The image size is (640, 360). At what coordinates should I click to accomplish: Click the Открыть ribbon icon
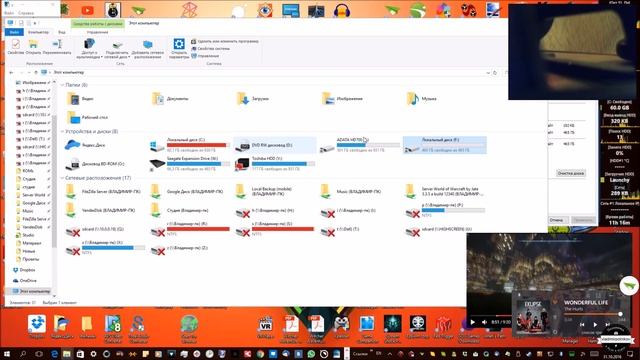click(x=33, y=47)
